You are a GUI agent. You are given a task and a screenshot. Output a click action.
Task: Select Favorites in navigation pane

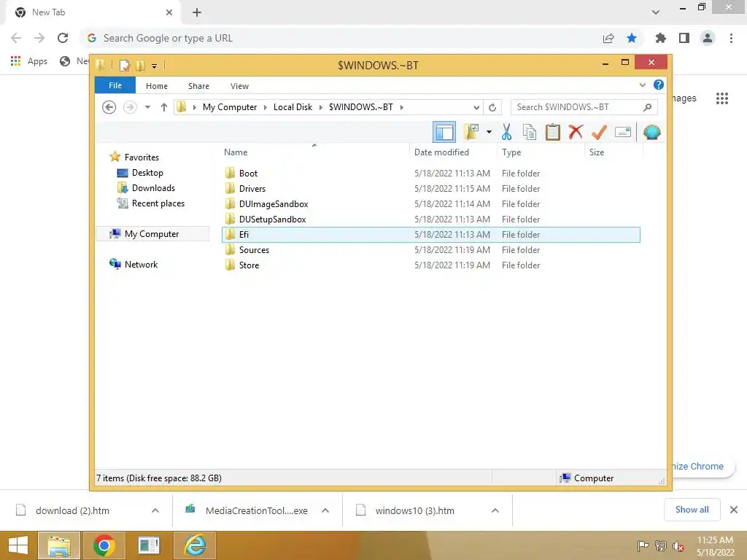(142, 157)
